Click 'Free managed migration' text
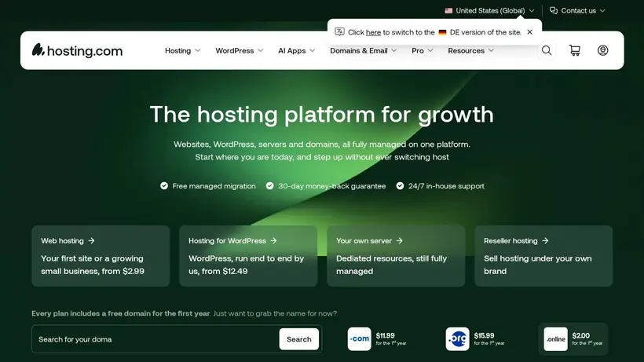The height and width of the screenshot is (362, 644). tap(214, 186)
